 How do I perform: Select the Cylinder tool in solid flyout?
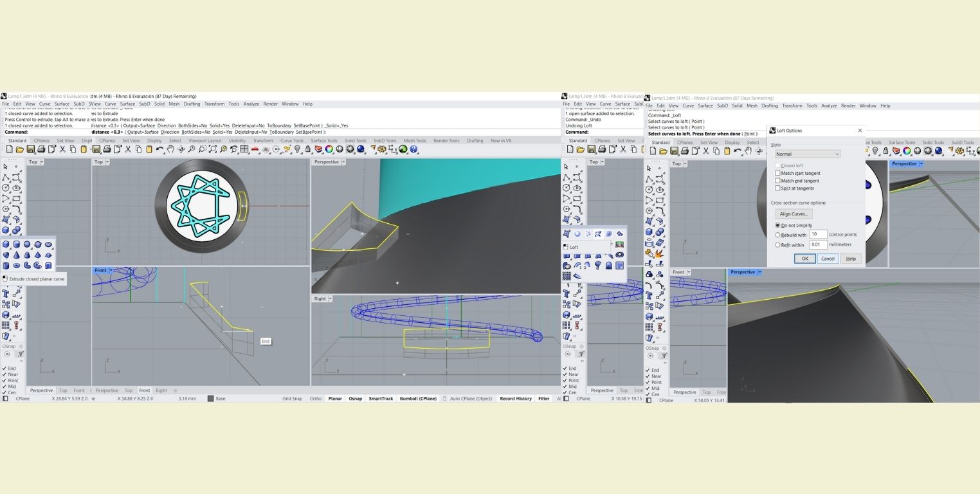(x=17, y=244)
